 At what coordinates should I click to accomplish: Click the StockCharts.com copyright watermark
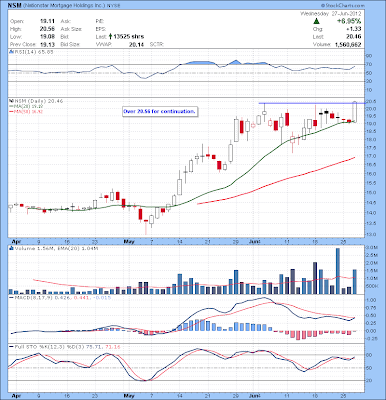click(343, 6)
